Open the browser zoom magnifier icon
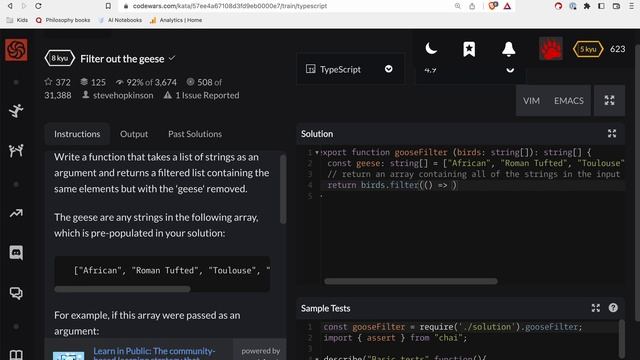 pos(458,6)
